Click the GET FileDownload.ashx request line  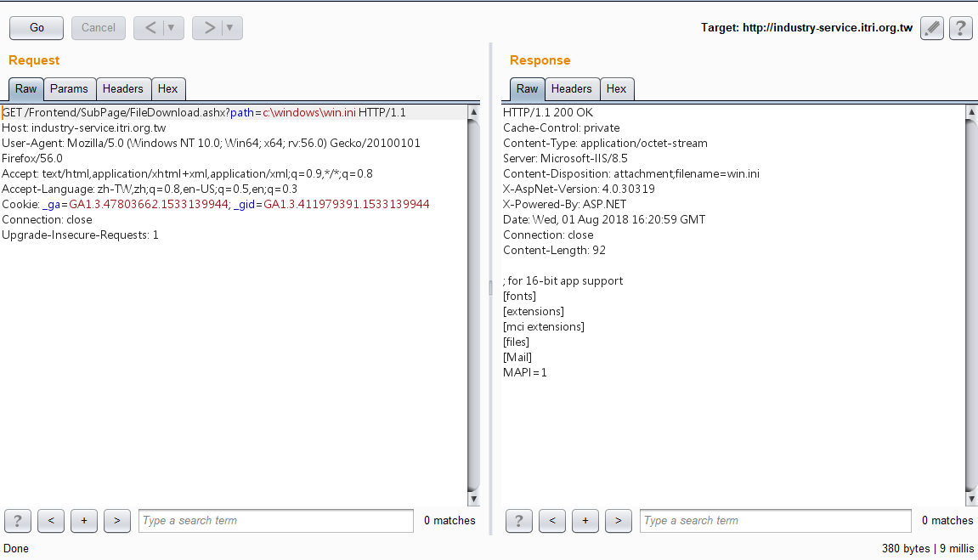(x=204, y=112)
